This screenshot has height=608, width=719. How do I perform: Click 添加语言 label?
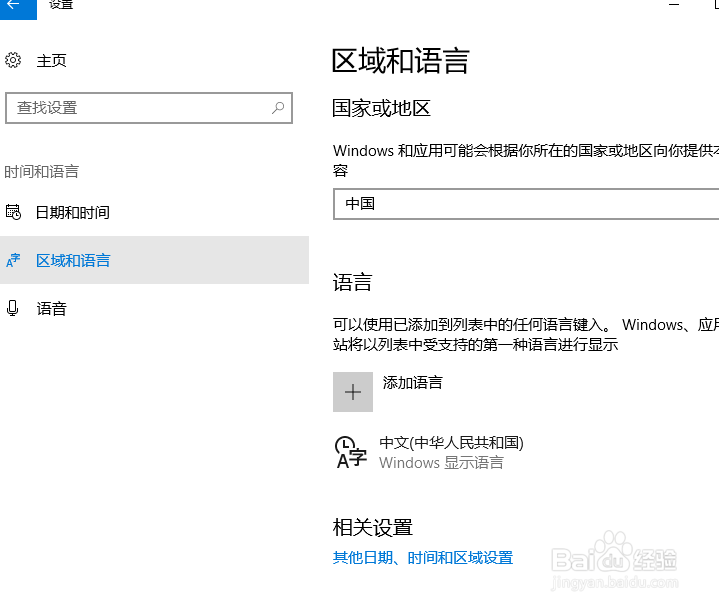coord(412,382)
